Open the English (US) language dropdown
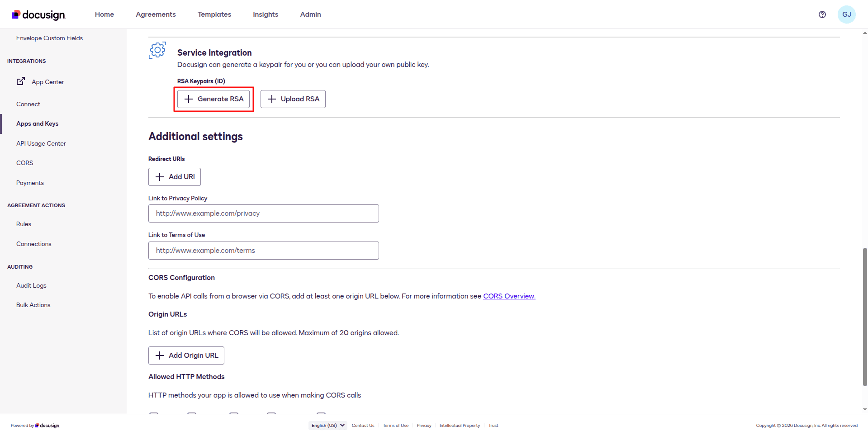This screenshot has width=868, height=436. coord(328,425)
